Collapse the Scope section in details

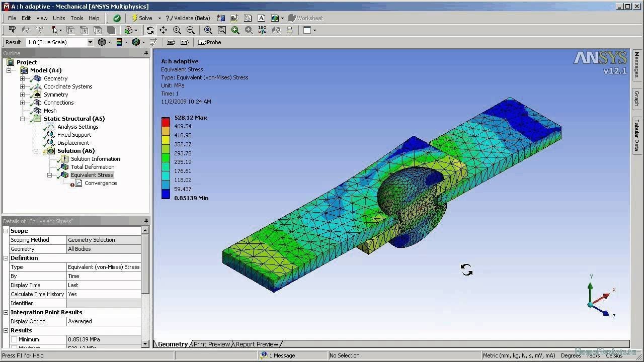(6, 231)
